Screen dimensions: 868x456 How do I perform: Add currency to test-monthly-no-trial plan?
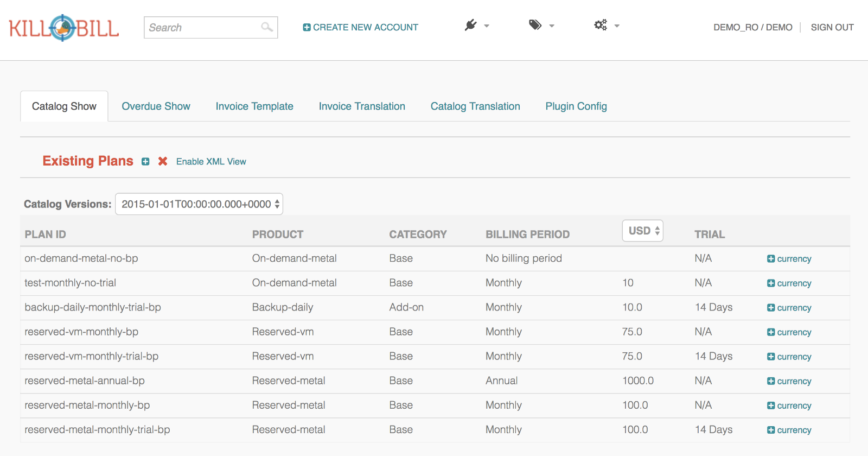[x=789, y=283]
